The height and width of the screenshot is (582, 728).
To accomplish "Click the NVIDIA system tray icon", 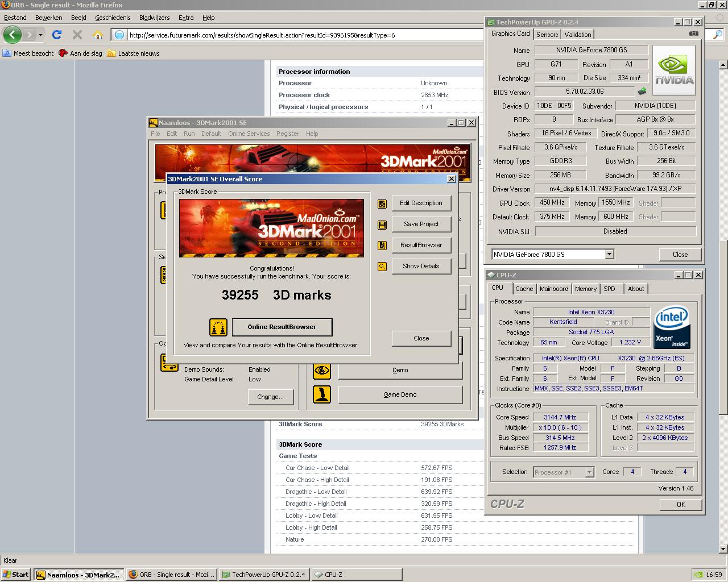I will pyautogui.click(x=698, y=575).
